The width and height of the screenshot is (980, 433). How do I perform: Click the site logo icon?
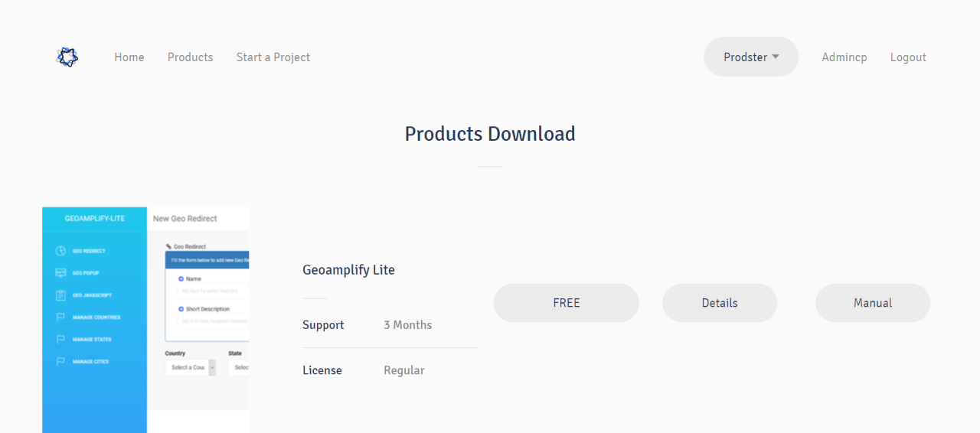coord(67,57)
